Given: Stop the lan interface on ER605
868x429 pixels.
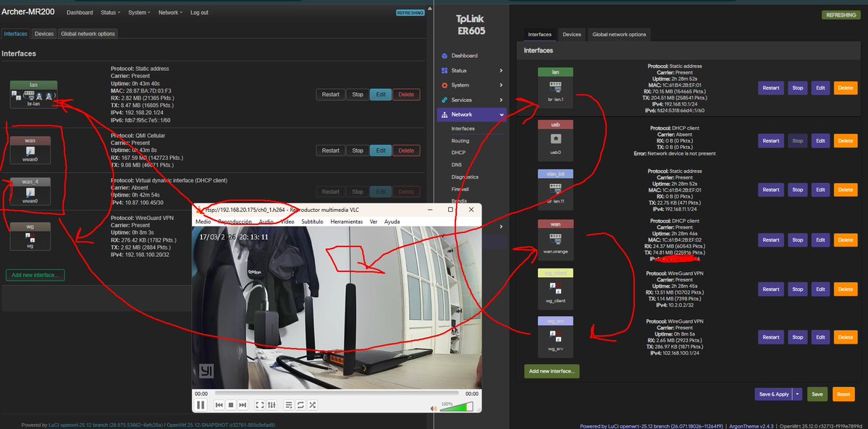Looking at the screenshot, I should tap(798, 88).
